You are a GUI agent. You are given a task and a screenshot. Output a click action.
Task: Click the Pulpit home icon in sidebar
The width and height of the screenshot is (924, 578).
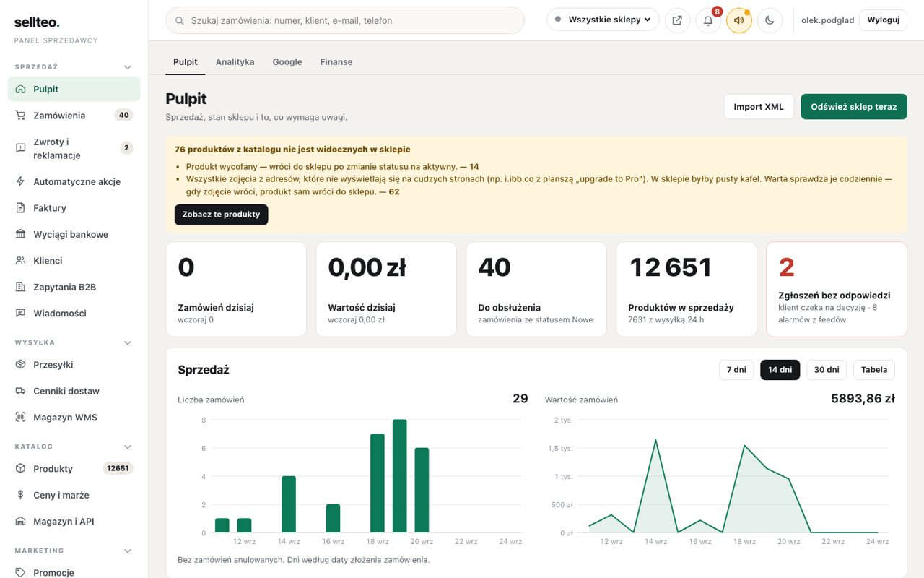pyautogui.click(x=20, y=90)
